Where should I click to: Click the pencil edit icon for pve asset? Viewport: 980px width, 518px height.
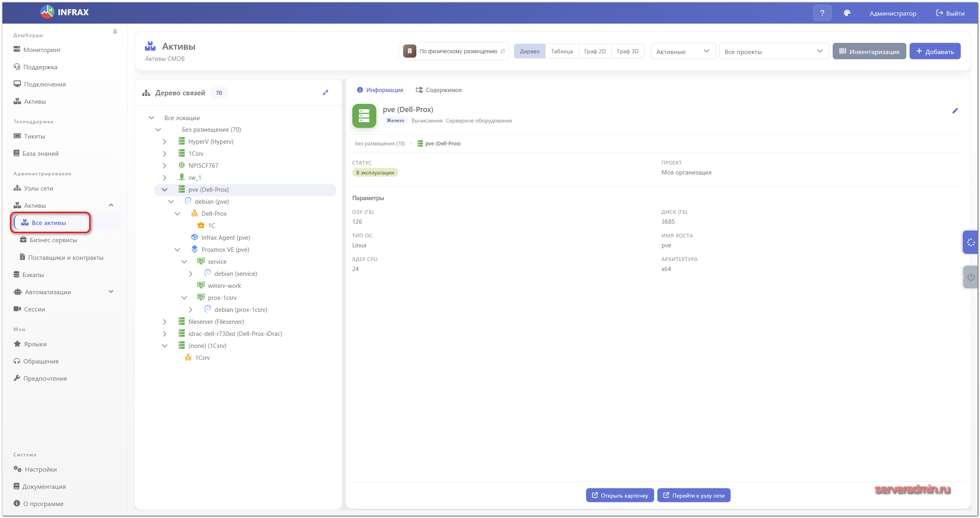point(955,111)
